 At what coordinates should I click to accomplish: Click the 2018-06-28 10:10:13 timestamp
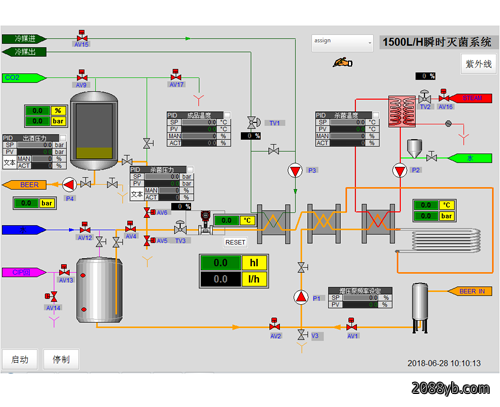444,363
